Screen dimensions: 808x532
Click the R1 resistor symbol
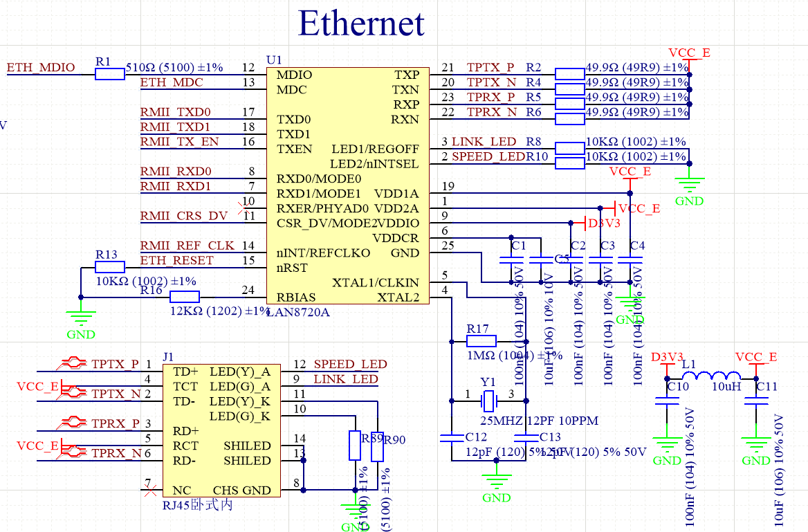click(110, 75)
